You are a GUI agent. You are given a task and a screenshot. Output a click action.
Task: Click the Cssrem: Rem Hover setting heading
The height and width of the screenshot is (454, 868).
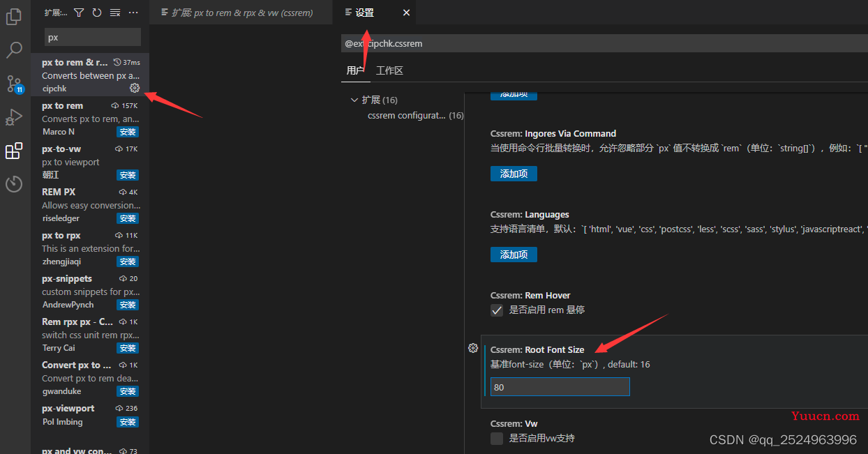point(530,296)
